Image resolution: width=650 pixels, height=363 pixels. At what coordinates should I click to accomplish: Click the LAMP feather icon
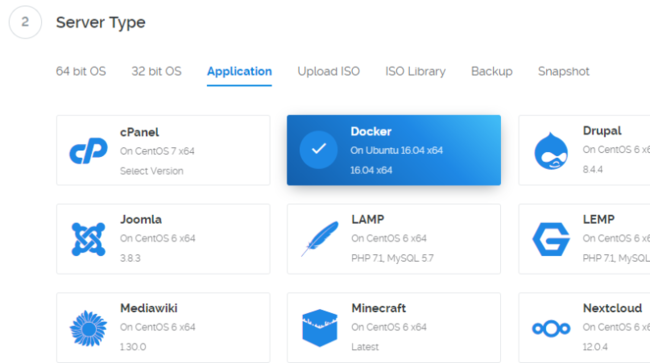point(320,239)
